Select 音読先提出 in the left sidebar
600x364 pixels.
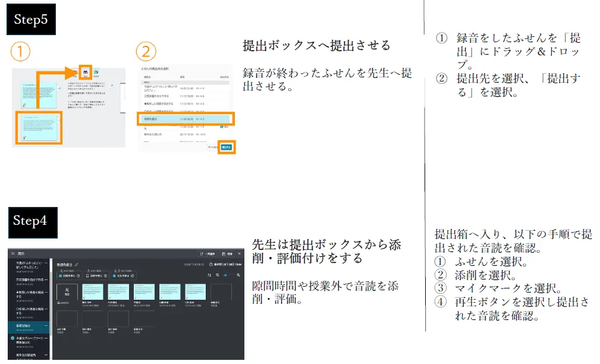click(25, 325)
